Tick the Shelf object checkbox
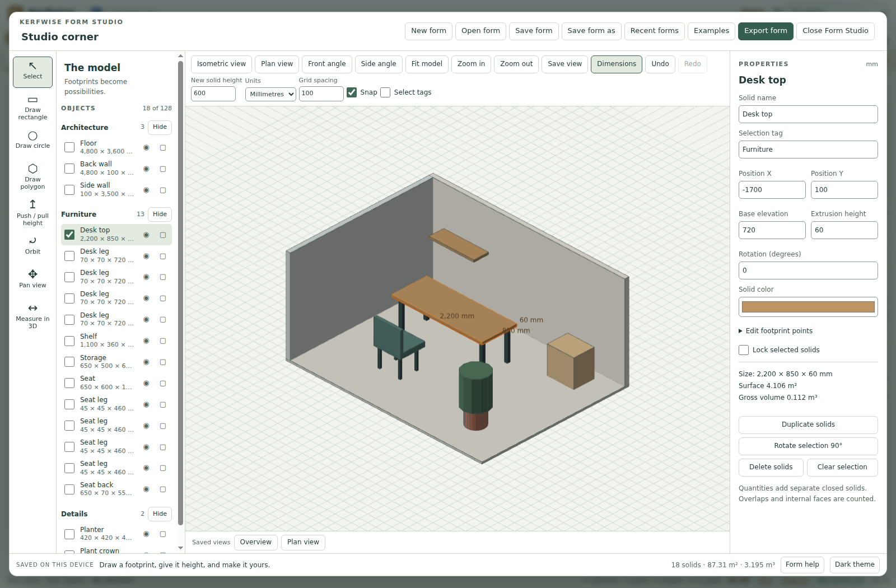The image size is (896, 588). click(69, 341)
